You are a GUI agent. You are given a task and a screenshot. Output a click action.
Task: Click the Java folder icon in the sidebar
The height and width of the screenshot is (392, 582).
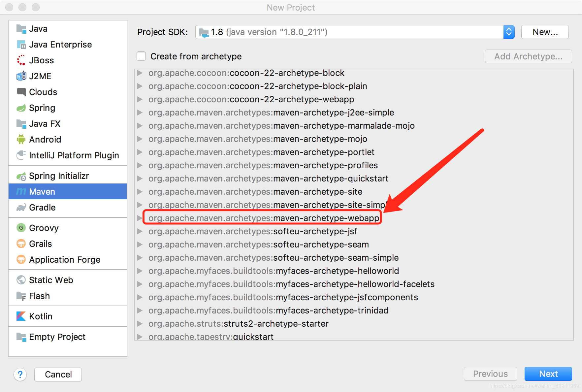pyautogui.click(x=21, y=29)
